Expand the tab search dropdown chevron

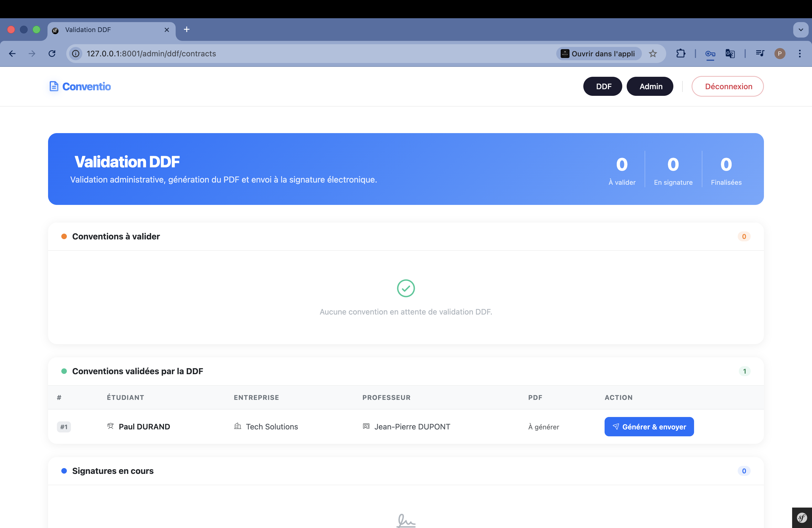(801, 30)
